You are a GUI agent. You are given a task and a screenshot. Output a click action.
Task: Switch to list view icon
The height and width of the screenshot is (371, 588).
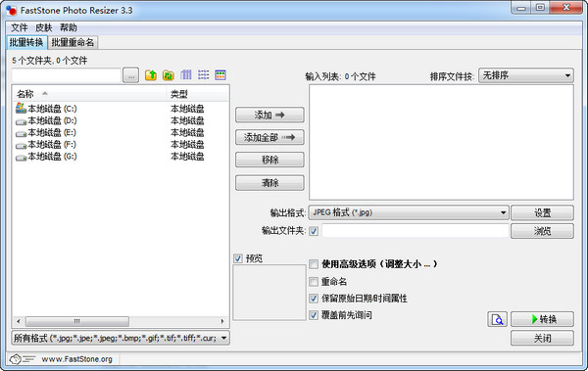pos(203,75)
